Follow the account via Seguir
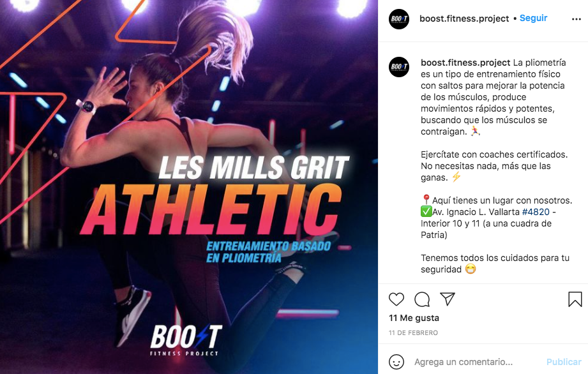 pyautogui.click(x=533, y=18)
